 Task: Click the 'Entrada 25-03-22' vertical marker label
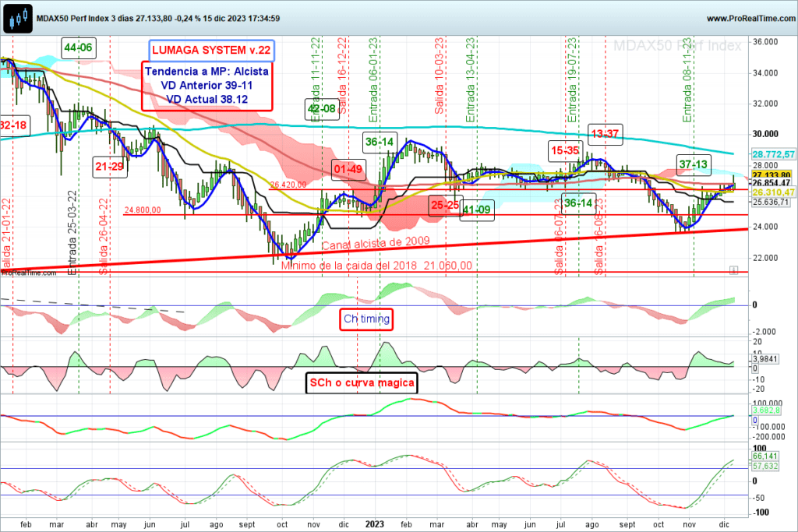(x=72, y=233)
